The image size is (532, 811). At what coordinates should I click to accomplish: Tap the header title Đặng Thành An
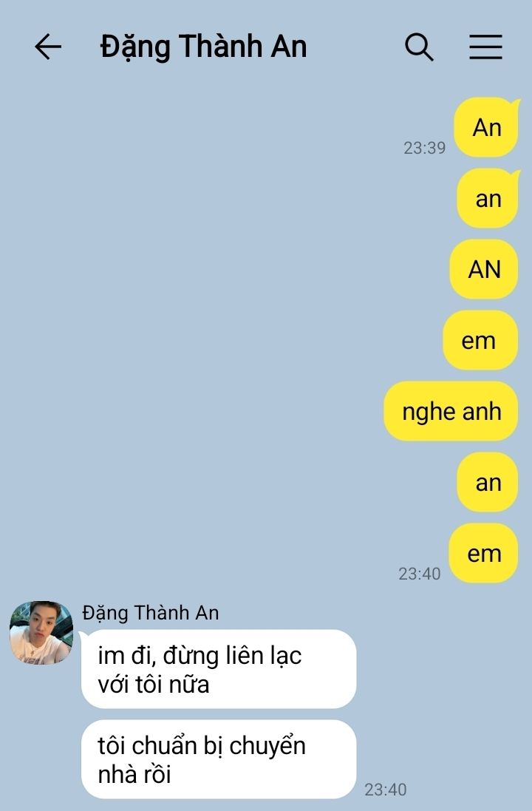203,47
